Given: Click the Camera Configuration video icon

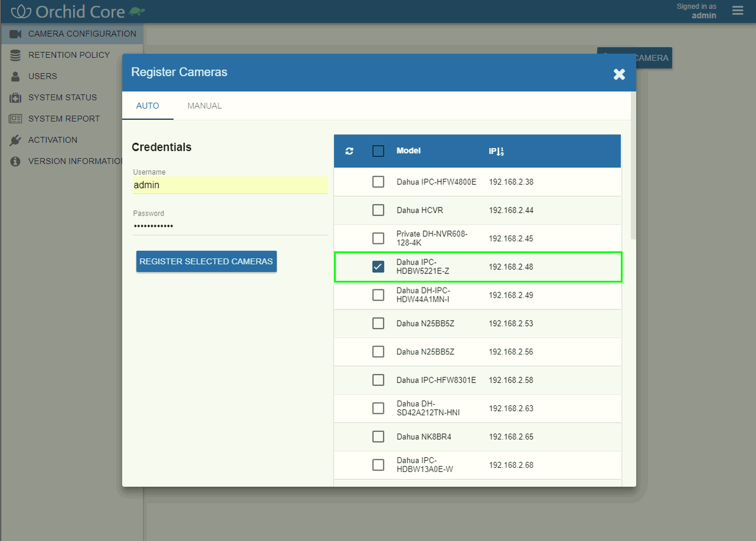Looking at the screenshot, I should (15, 34).
